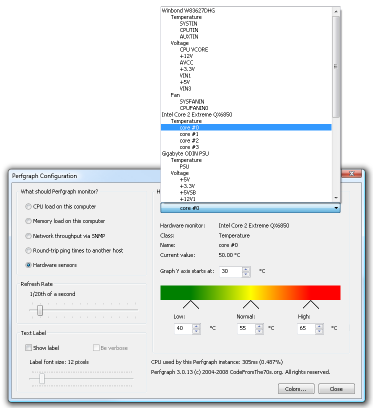The image size is (373, 408).
Task: Decrease the Graph Y axis start value
Action: (x=246, y=274)
